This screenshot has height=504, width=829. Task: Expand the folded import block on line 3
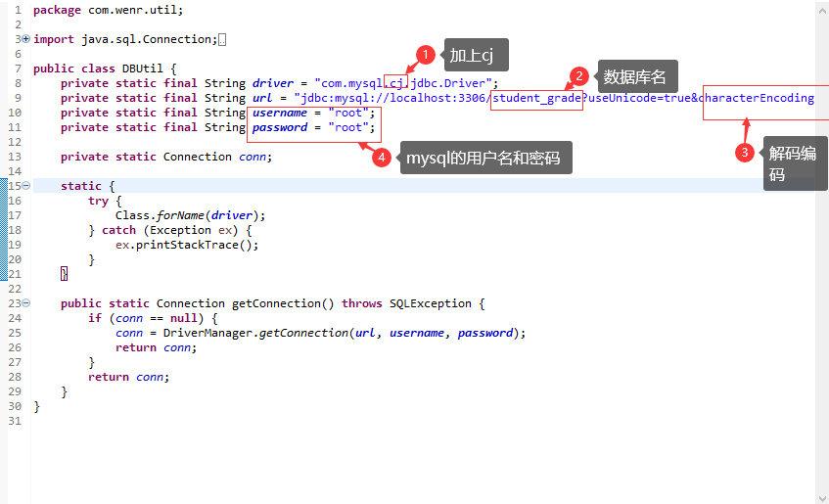25,39
